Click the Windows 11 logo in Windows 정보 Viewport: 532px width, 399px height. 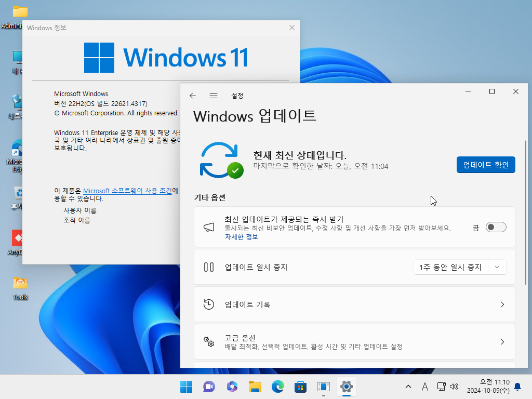pos(166,57)
